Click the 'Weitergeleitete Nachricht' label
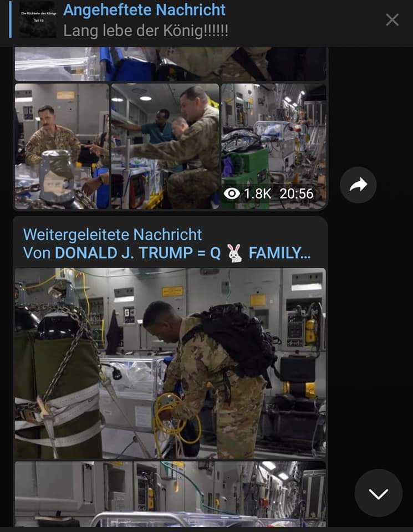The width and height of the screenshot is (413, 532). (113, 234)
